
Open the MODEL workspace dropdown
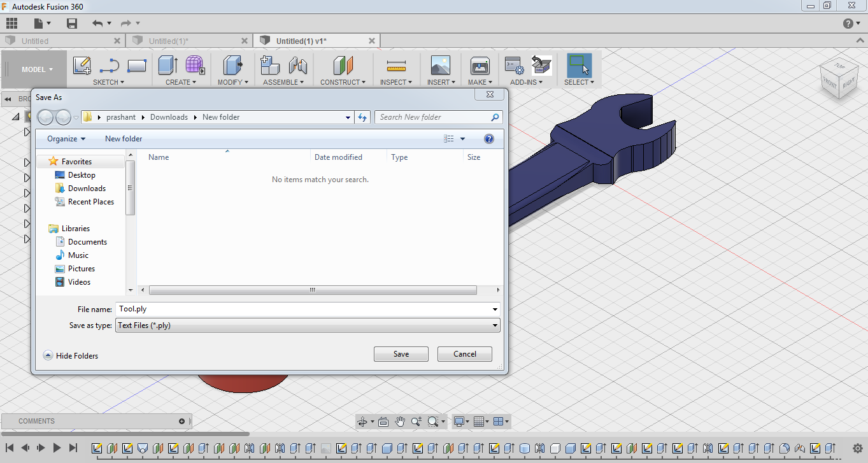pos(37,69)
